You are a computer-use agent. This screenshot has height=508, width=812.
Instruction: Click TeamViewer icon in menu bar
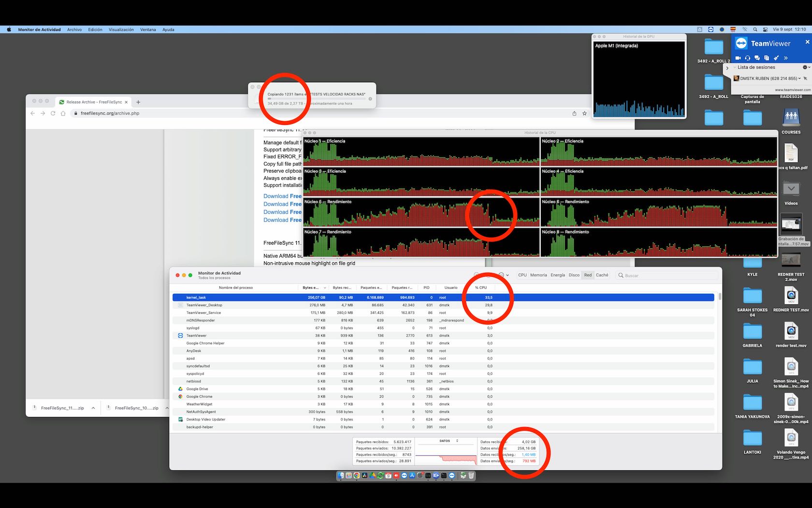tap(711, 30)
